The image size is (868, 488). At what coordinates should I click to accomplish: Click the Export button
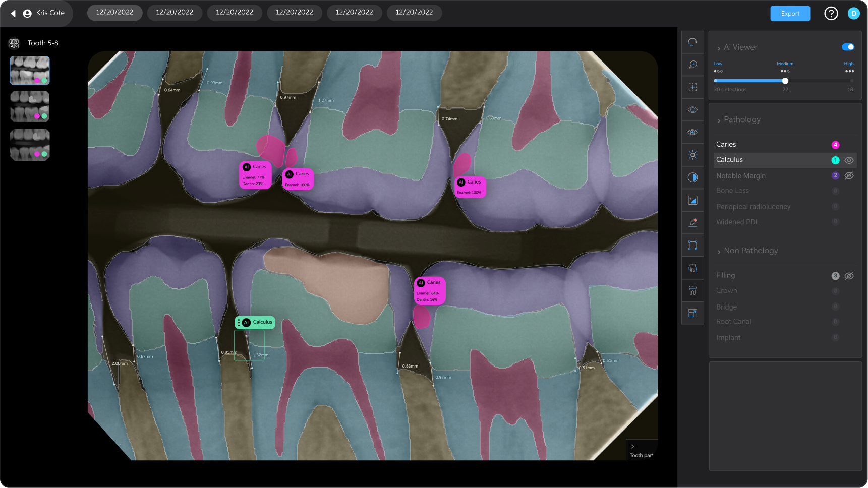pos(790,14)
